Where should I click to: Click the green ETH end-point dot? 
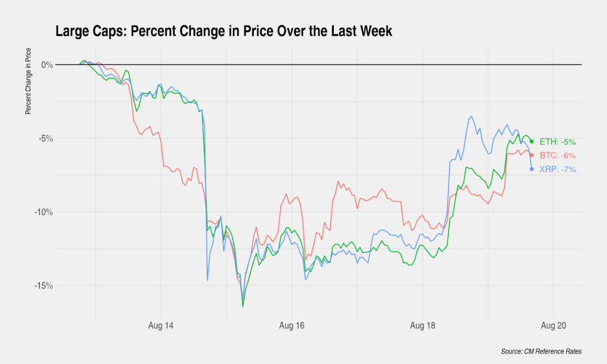coord(531,142)
